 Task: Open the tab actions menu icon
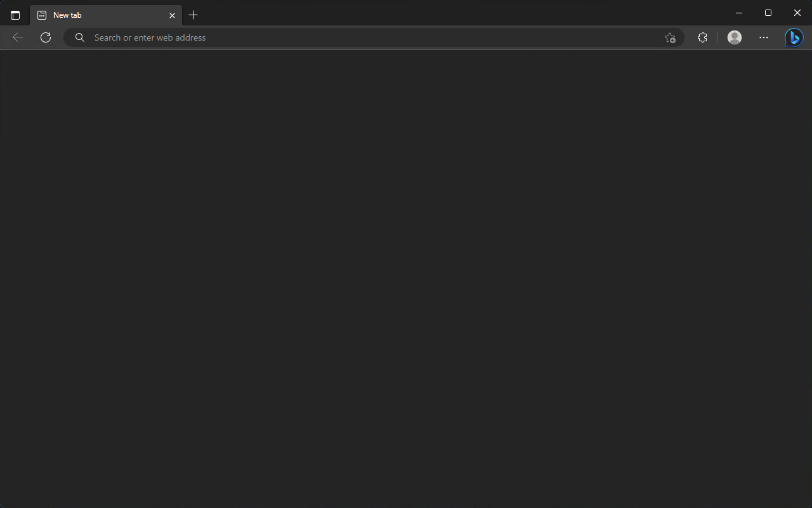[x=15, y=15]
